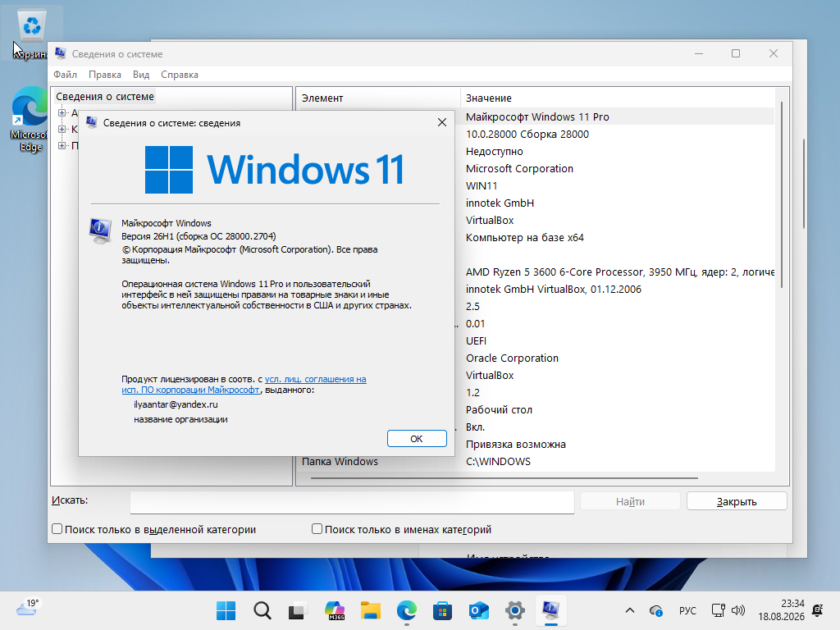Minimize the Сведения о системе window
This screenshot has width=840, height=630.
click(x=699, y=53)
